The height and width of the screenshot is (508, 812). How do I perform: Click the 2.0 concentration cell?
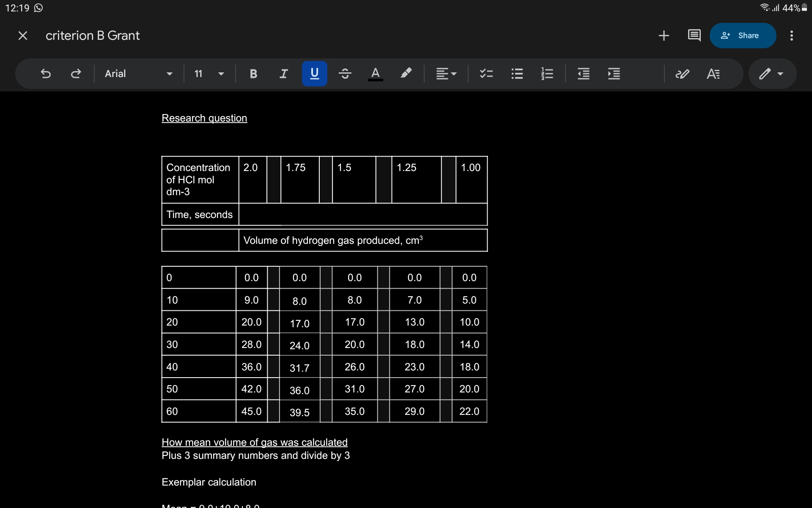(x=253, y=179)
